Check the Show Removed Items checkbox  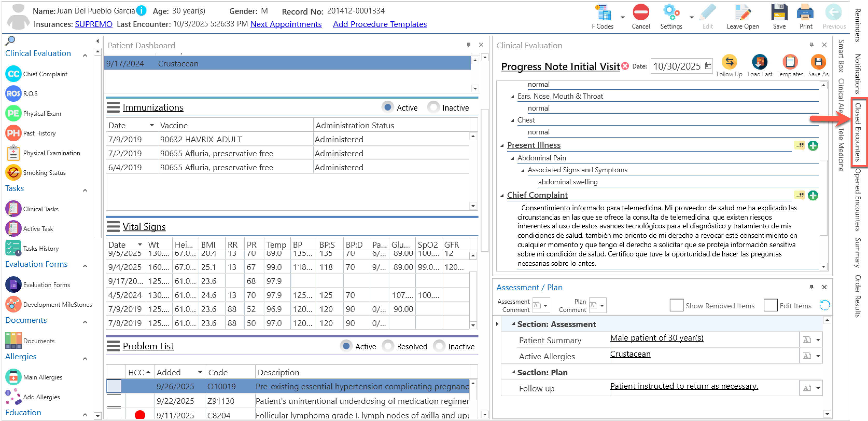click(676, 305)
